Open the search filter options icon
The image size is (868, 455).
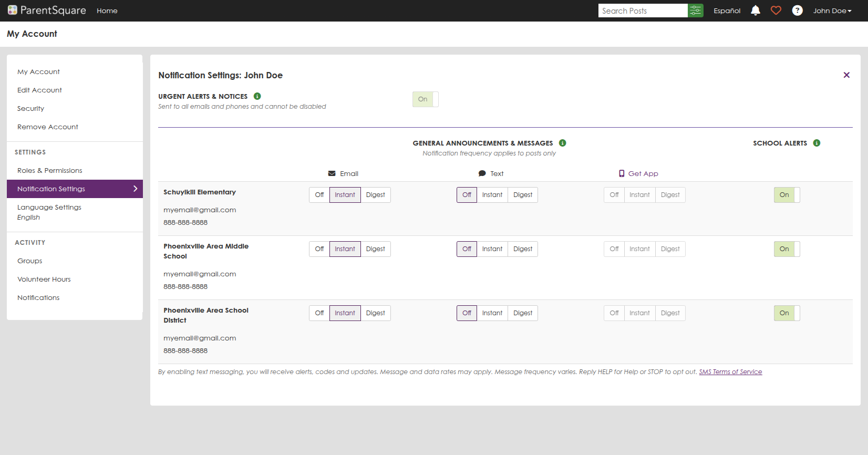pyautogui.click(x=696, y=11)
